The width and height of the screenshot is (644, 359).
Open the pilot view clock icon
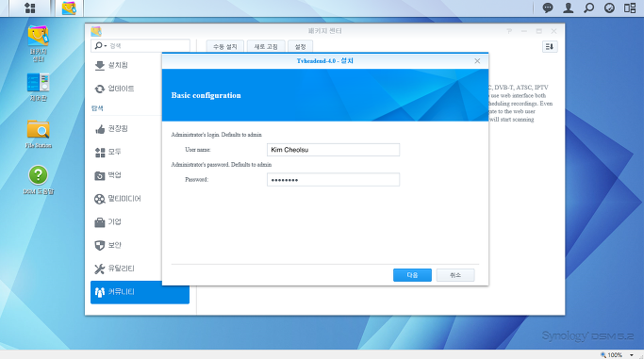(609, 8)
